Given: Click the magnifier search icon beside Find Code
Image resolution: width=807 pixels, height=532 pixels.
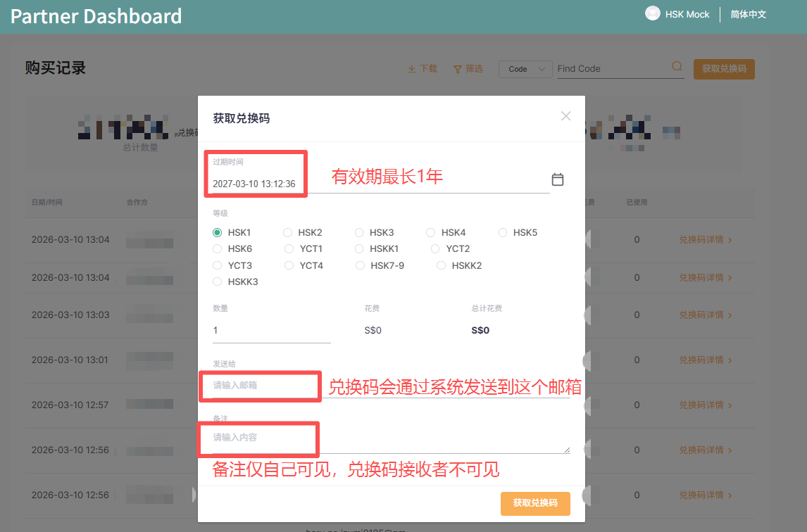Looking at the screenshot, I should pos(676,65).
